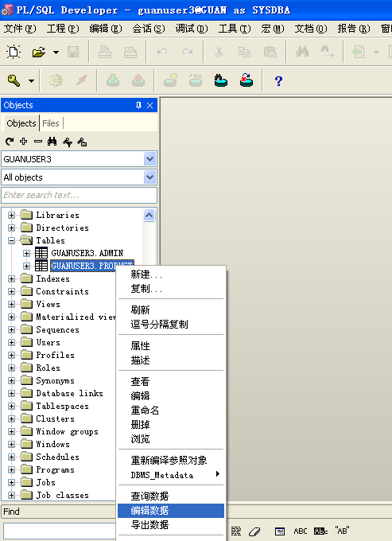Close the Objects panel
The height and width of the screenshot is (541, 392).
pyautogui.click(x=149, y=105)
